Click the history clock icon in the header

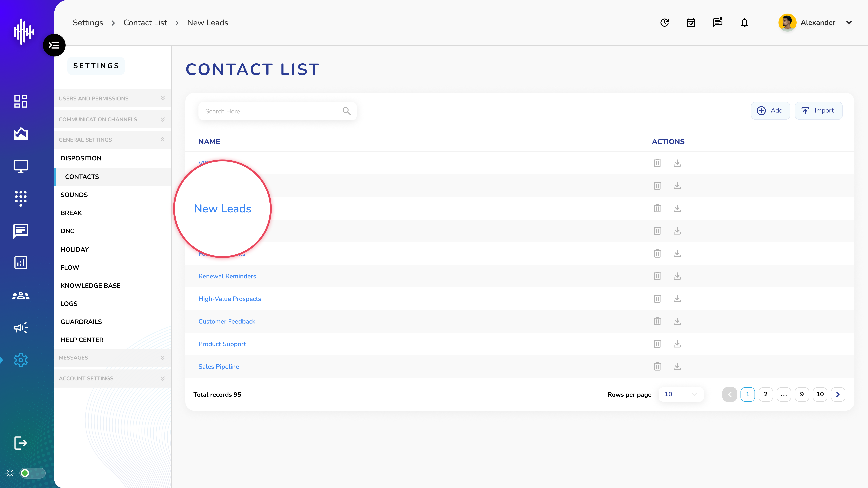[664, 23]
